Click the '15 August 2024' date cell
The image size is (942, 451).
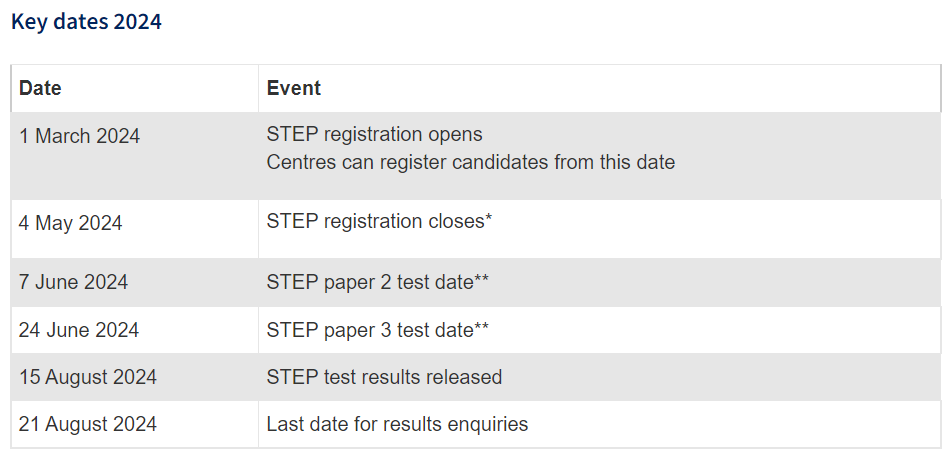click(88, 377)
